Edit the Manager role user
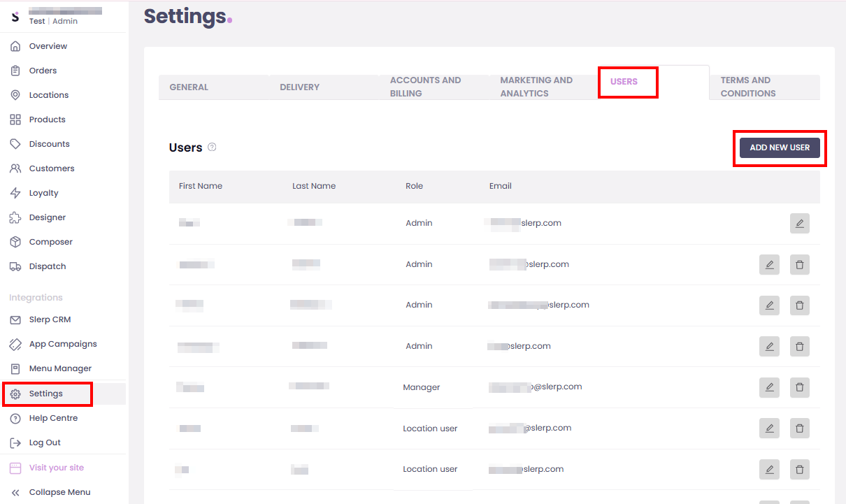 (x=769, y=387)
